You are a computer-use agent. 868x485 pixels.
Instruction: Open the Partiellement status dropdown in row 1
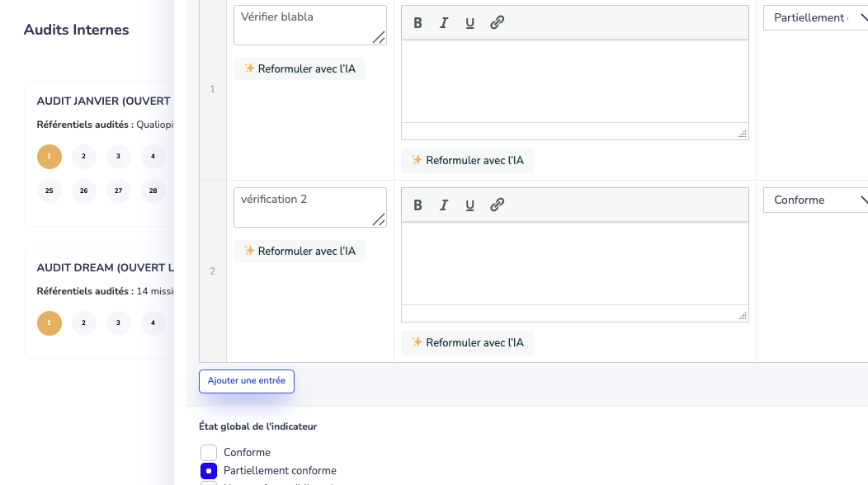815,18
